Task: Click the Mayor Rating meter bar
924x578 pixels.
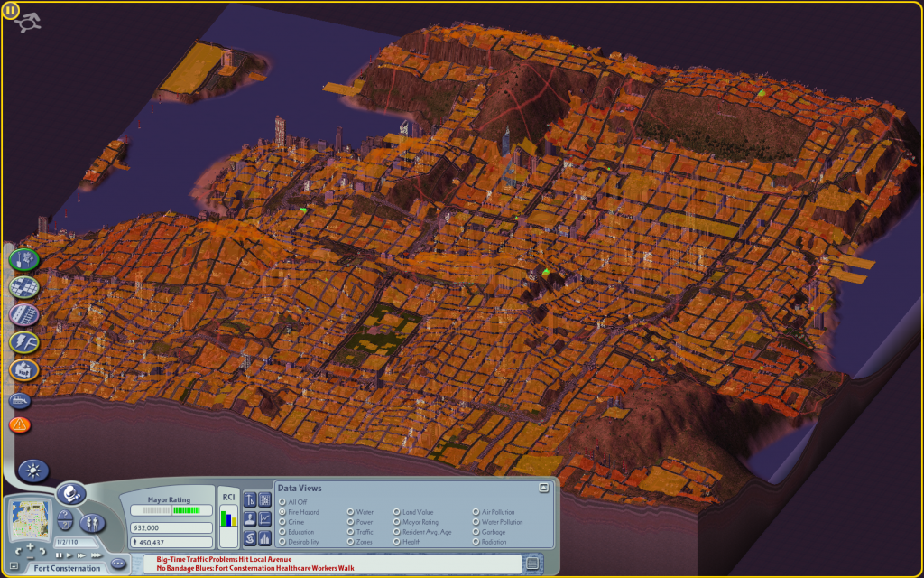Action: click(171, 510)
